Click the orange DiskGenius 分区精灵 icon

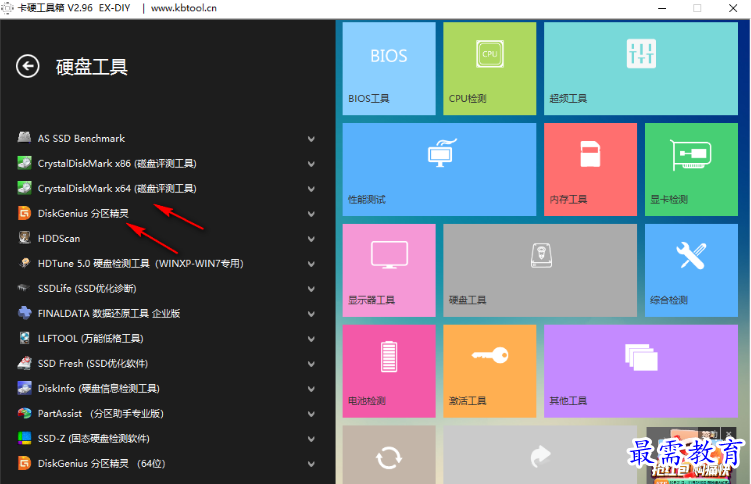pyautogui.click(x=24, y=213)
